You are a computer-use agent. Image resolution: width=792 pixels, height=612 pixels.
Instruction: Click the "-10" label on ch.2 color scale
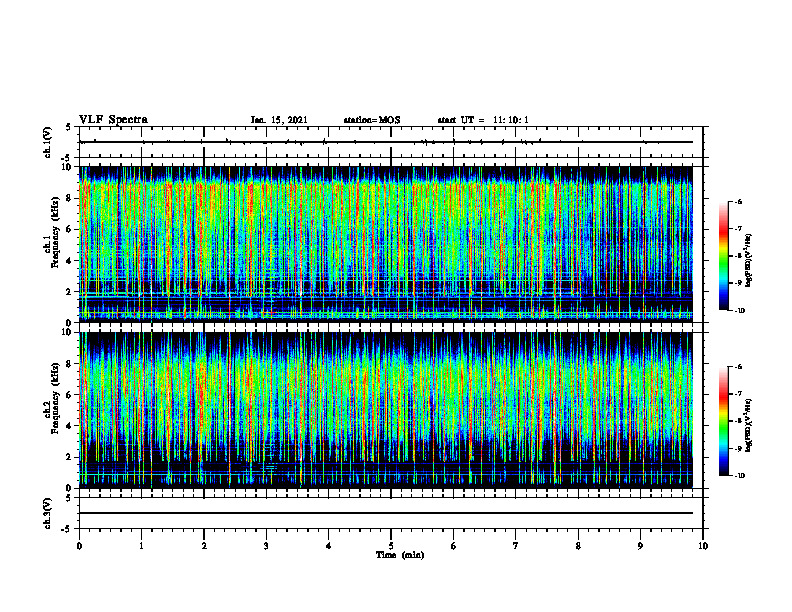pyautogui.click(x=739, y=476)
